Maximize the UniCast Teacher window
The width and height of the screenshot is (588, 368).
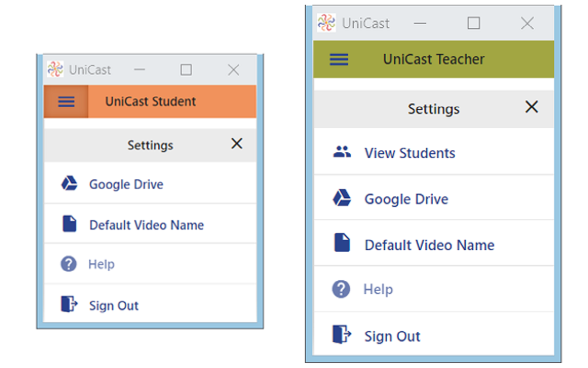474,23
